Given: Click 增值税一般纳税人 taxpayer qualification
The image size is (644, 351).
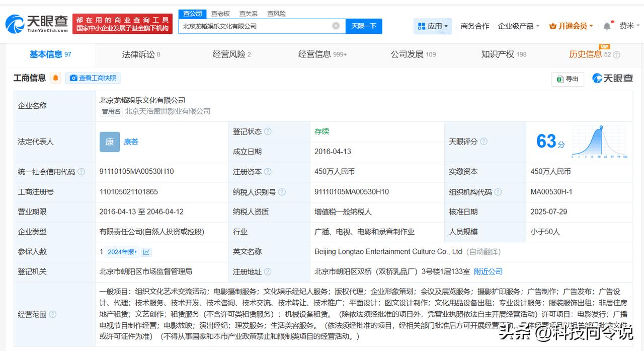Looking at the screenshot, I should click(x=343, y=212).
